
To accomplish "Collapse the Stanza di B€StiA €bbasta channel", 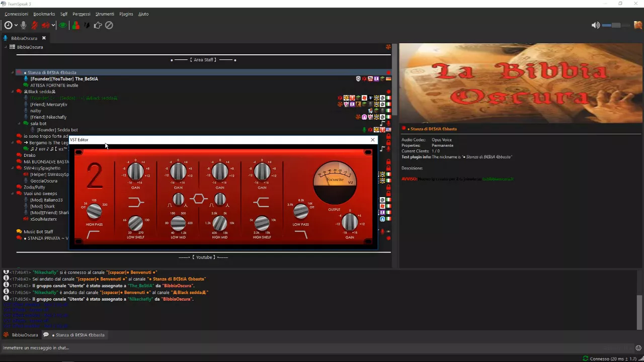I will tap(13, 72).
